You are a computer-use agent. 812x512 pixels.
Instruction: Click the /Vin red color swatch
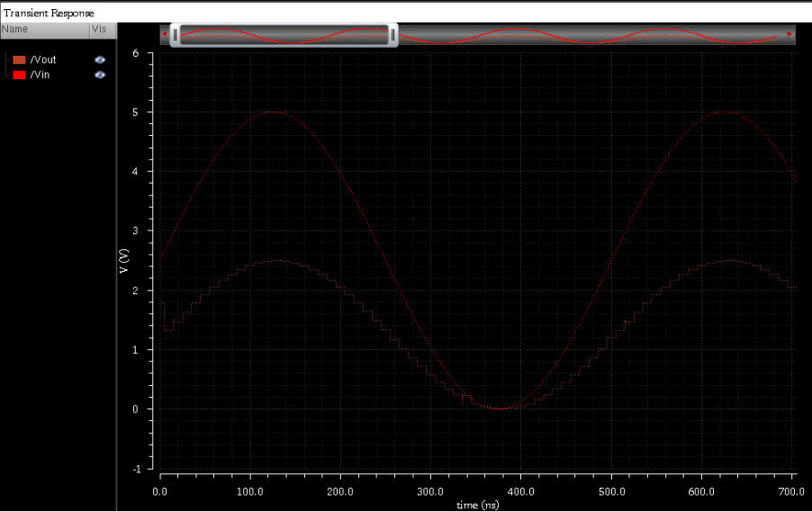coord(19,75)
